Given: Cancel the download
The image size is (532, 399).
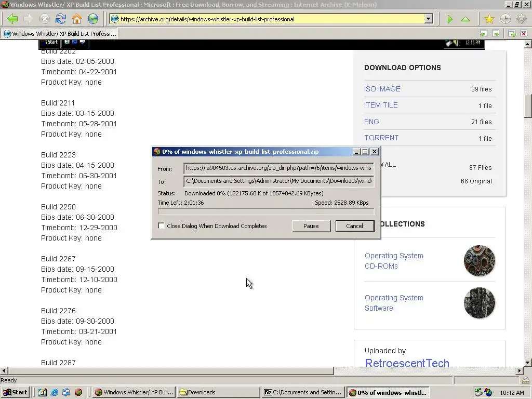Looking at the screenshot, I should [x=354, y=226].
